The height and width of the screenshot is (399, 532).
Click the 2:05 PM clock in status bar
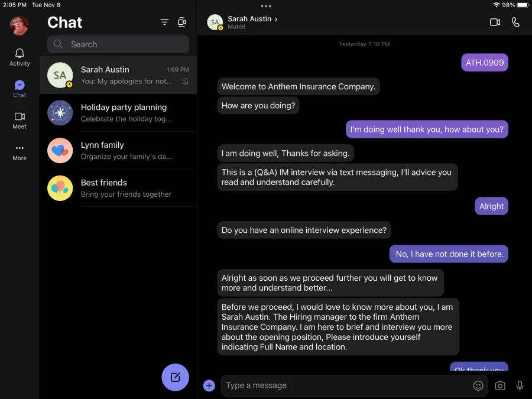click(x=15, y=5)
